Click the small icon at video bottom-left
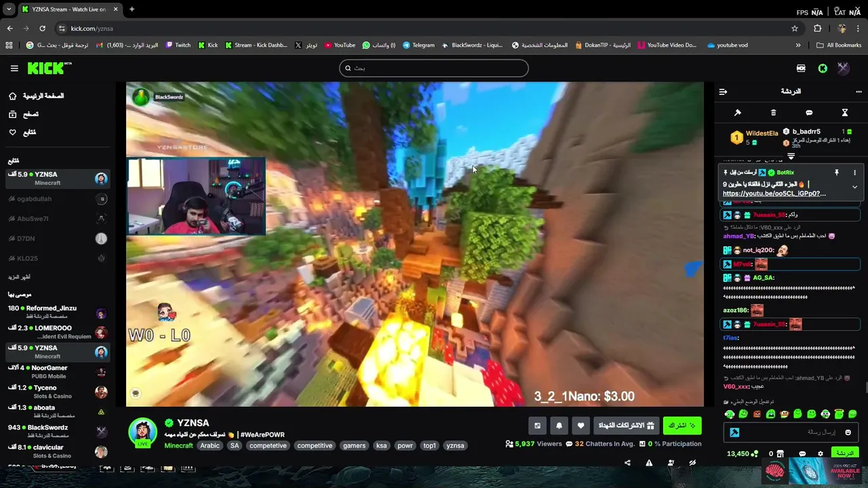The width and height of the screenshot is (868, 488). 136,393
